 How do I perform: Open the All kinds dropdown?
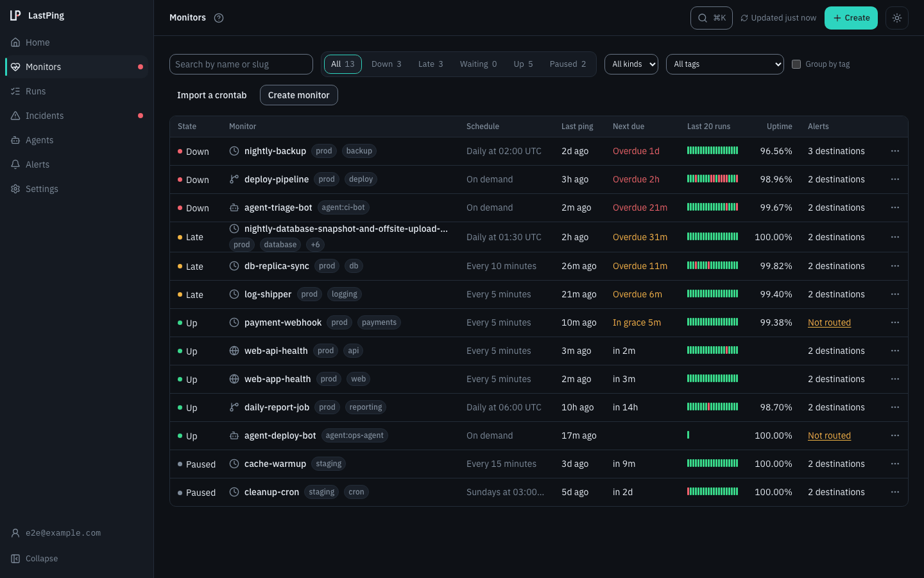(x=631, y=64)
